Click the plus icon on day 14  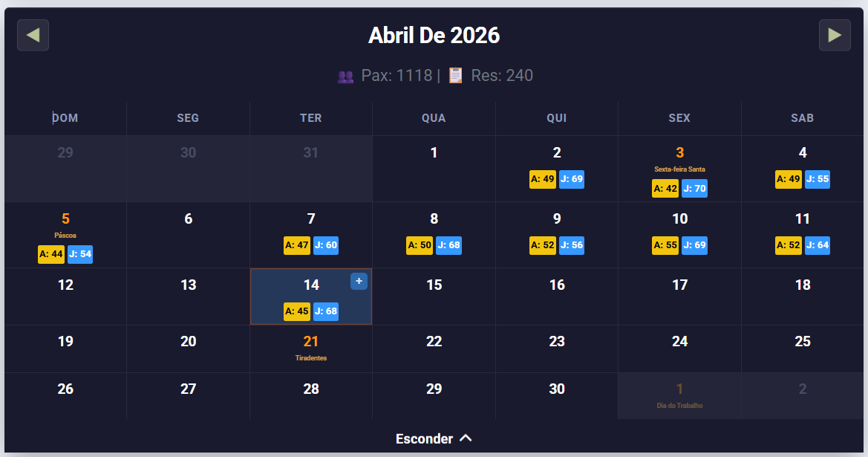[x=359, y=281]
